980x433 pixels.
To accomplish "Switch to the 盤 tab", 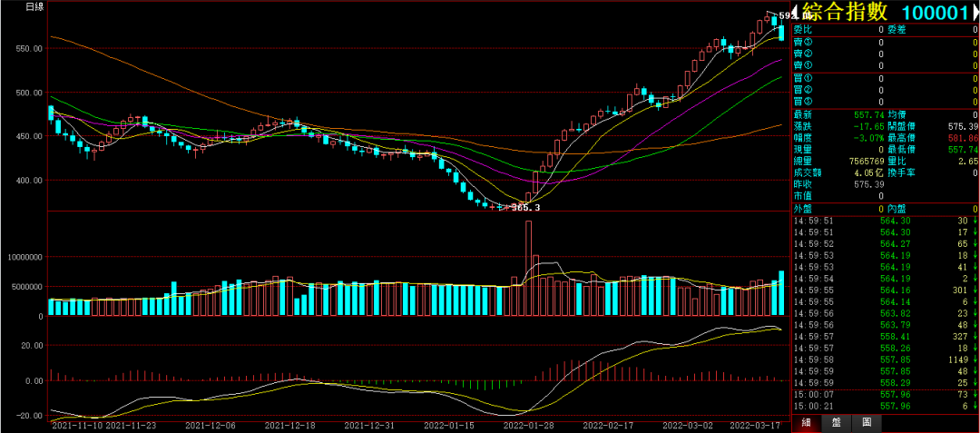I will [x=836, y=424].
